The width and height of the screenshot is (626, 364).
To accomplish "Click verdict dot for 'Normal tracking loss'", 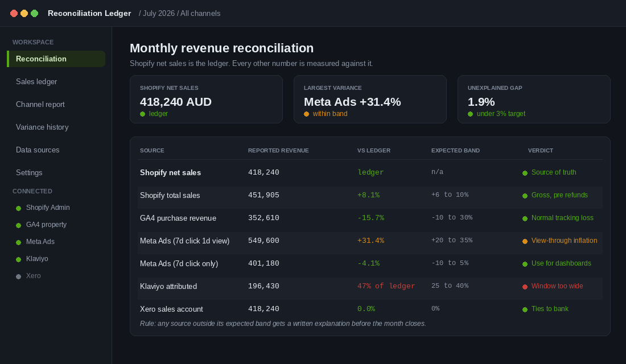I will (x=525, y=218).
